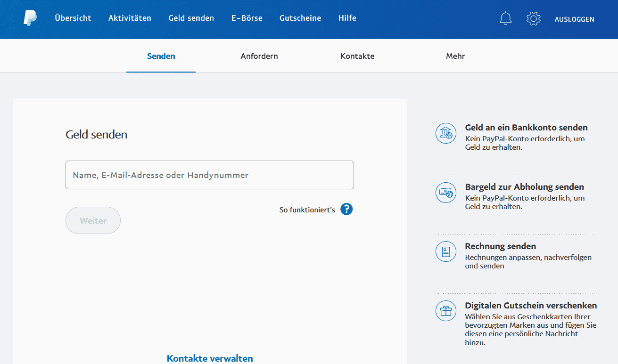Open the notifications bell
The width and height of the screenshot is (618, 364).
click(505, 19)
